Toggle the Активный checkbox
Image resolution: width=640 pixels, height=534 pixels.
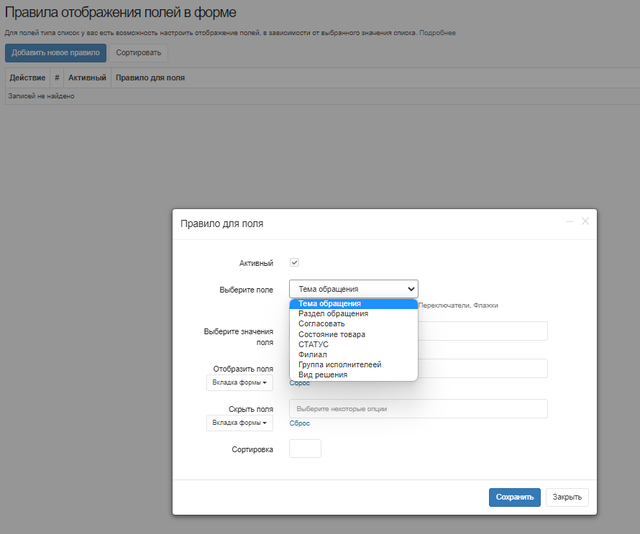tap(294, 263)
